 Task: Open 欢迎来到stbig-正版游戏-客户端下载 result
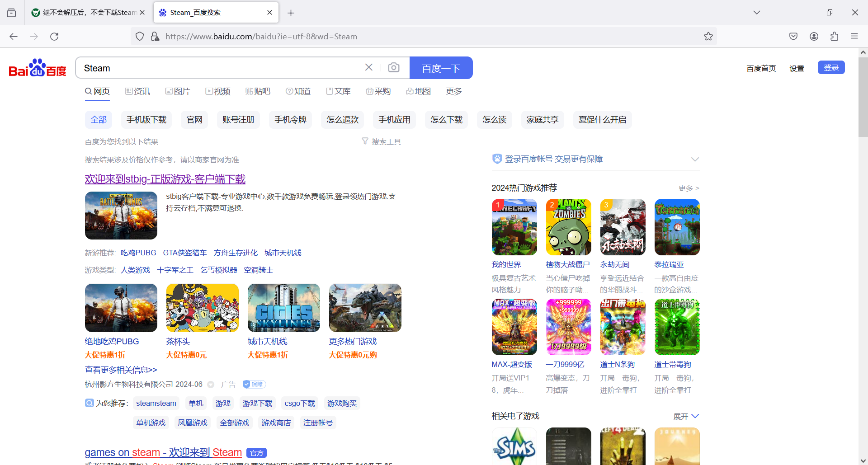point(165,179)
